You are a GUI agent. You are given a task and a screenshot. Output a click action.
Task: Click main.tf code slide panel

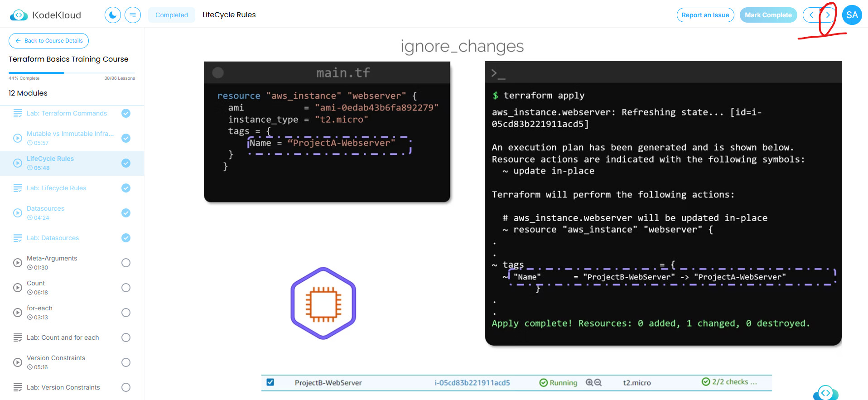(x=327, y=132)
